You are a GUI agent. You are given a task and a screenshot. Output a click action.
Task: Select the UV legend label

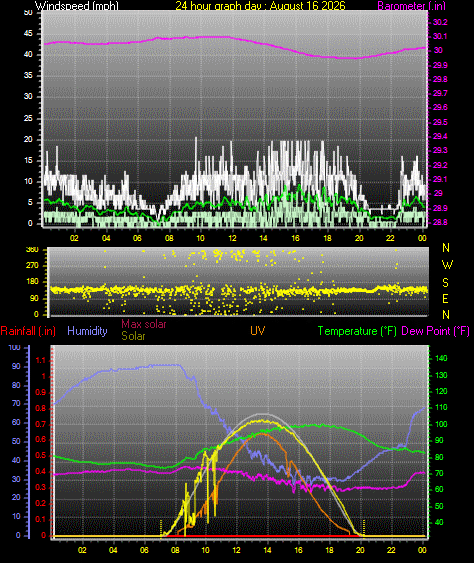coord(257,331)
